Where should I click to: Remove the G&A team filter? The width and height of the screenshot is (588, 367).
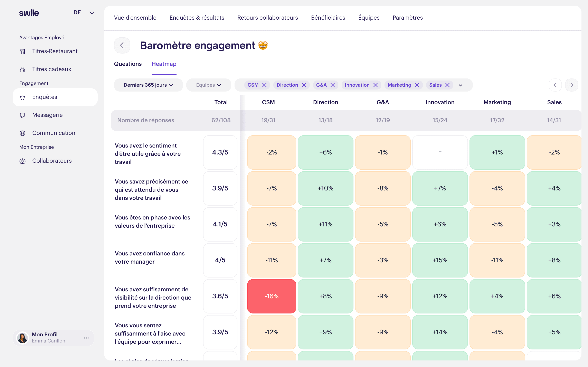(x=332, y=85)
